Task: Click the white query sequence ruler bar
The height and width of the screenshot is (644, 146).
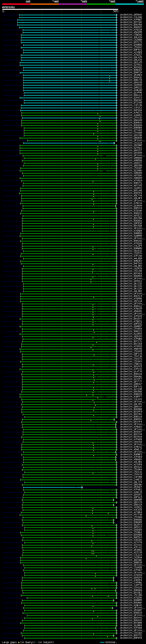Action: (60, 9)
